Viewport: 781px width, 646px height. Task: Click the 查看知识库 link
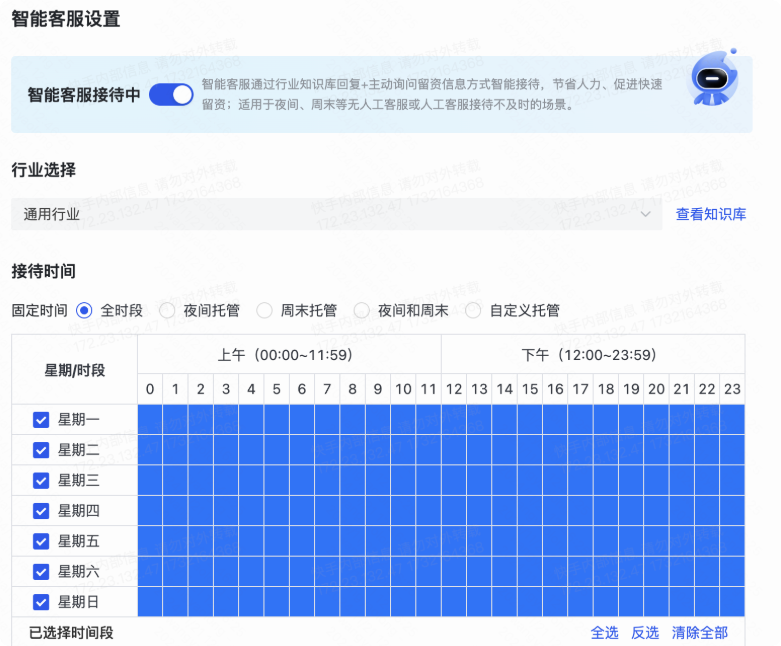pyautogui.click(x=711, y=214)
